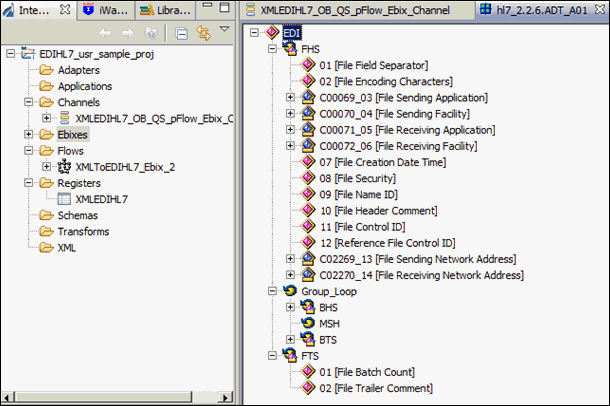
Task: Click the MSH loop icon
Action: click(308, 323)
